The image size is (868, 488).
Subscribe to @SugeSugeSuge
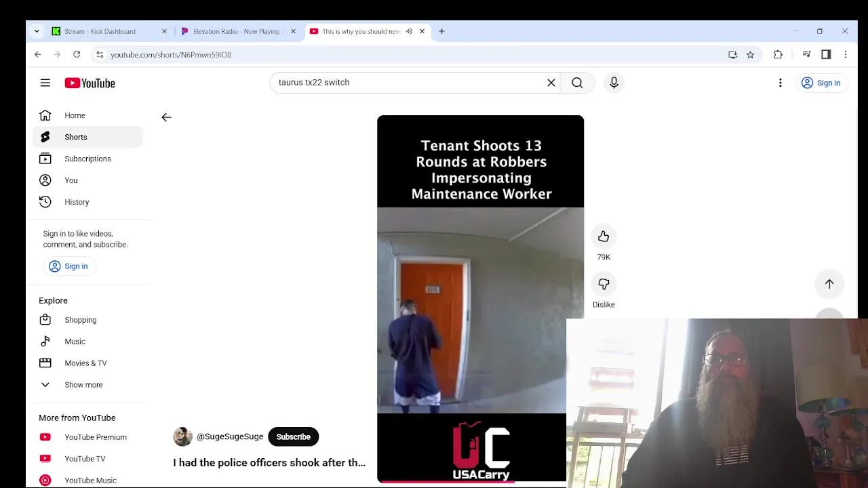click(293, 436)
